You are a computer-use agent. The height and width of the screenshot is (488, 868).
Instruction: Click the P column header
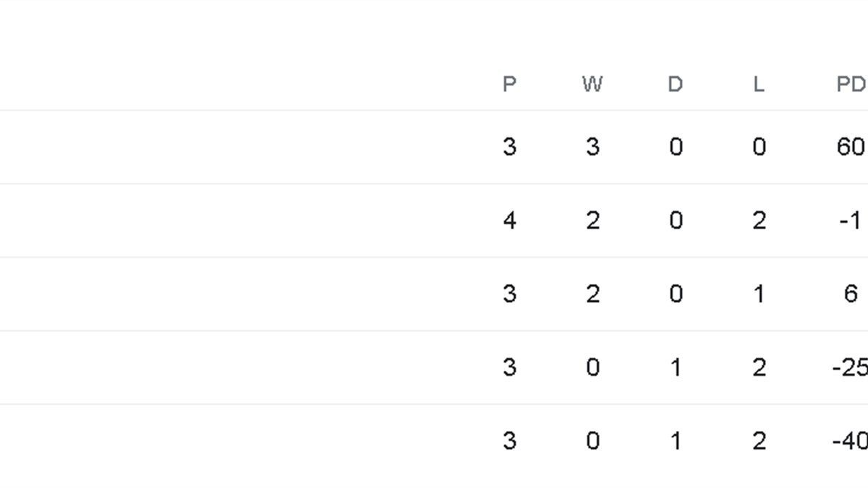point(509,85)
